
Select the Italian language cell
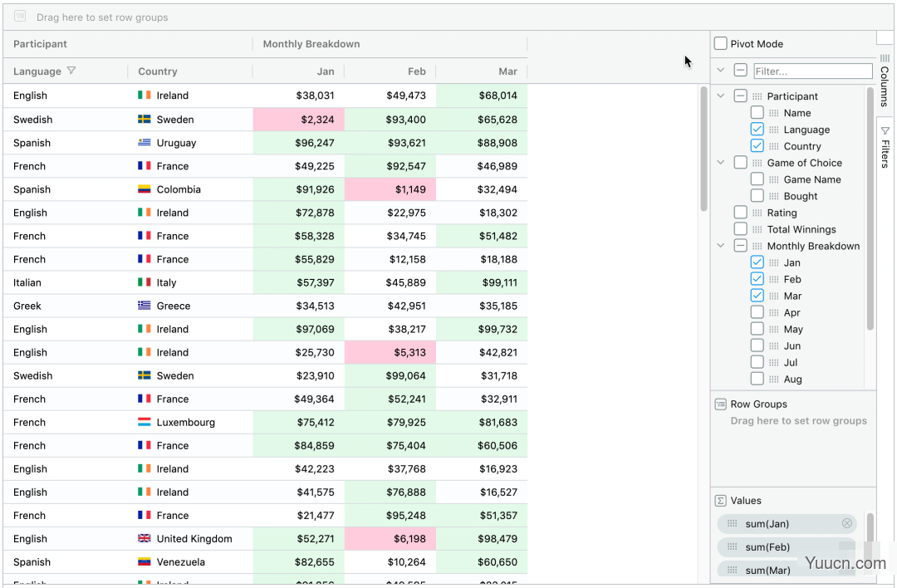(66, 282)
